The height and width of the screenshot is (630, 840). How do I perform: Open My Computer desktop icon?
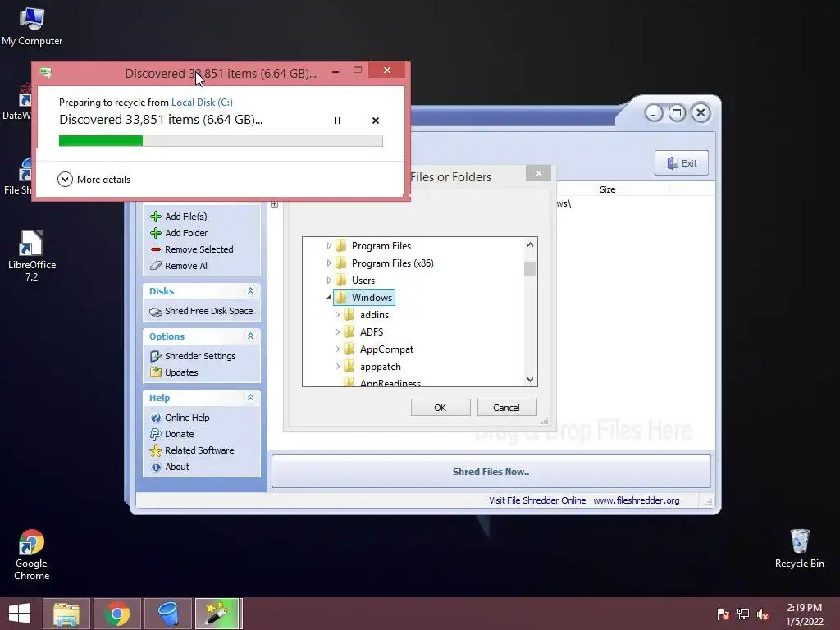pos(32,27)
